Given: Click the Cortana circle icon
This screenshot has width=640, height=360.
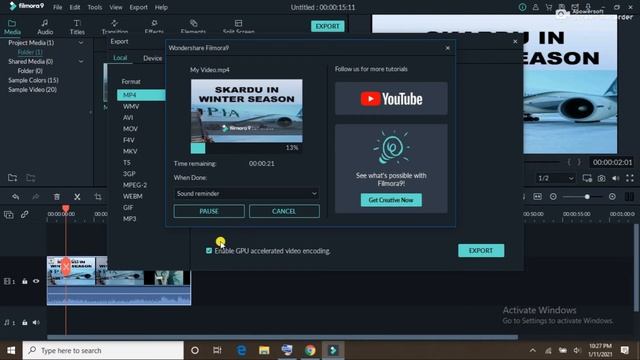Looking at the screenshot, I should (x=195, y=350).
